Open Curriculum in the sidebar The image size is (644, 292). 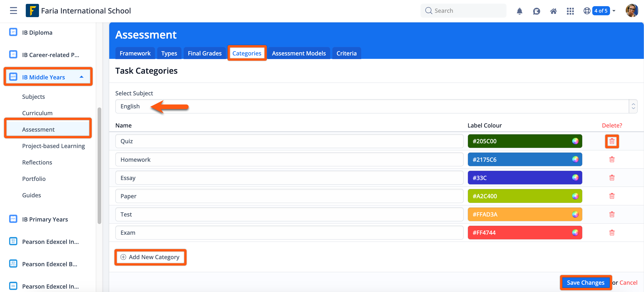tap(37, 113)
